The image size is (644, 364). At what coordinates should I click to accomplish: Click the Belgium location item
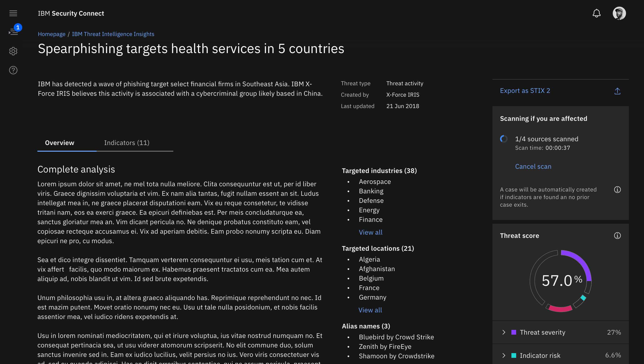click(x=371, y=278)
